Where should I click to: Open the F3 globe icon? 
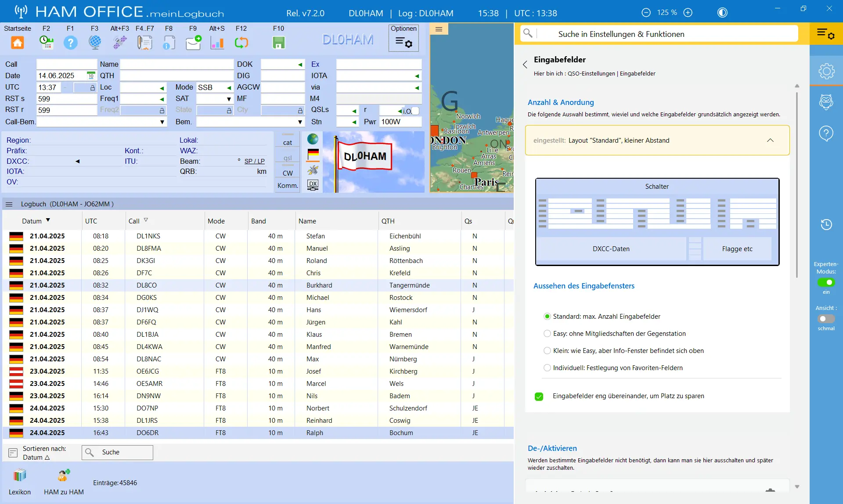coord(95,43)
